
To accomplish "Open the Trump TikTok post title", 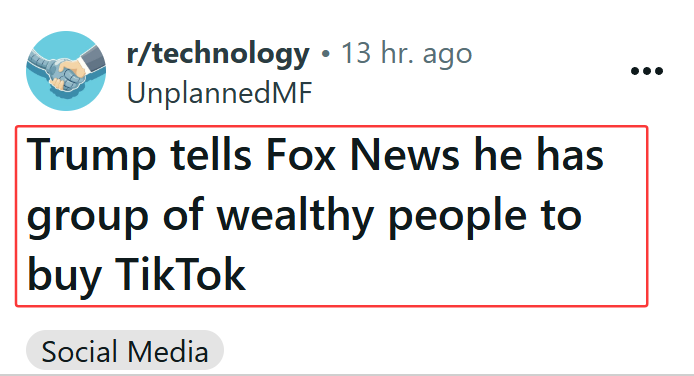I will pos(332,216).
